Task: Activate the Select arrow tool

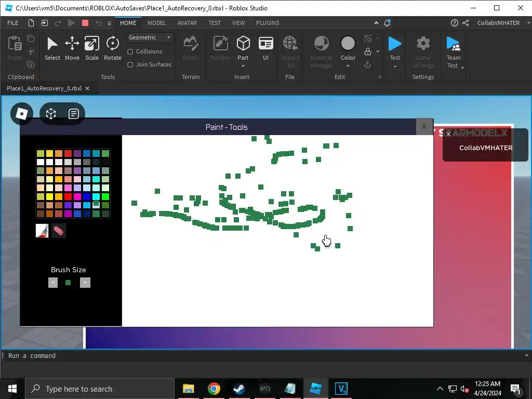Action: pos(52,48)
